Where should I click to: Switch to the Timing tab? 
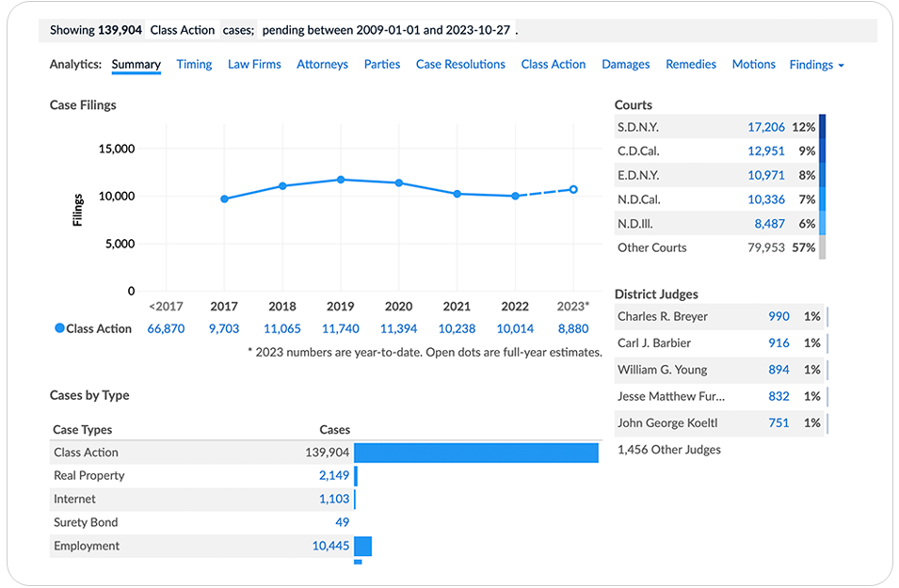[194, 65]
